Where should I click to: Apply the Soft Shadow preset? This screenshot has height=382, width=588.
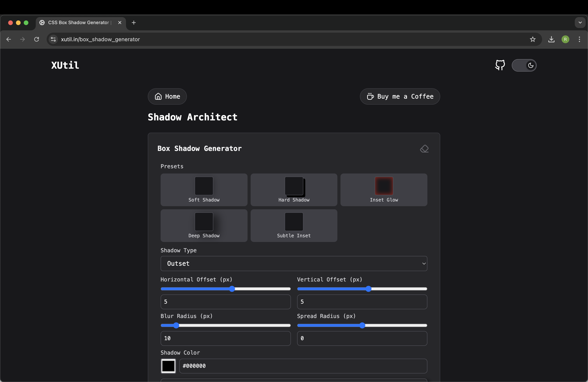204,190
